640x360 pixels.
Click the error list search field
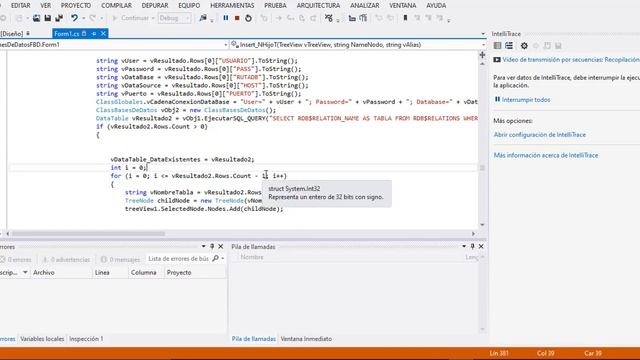pyautogui.click(x=178, y=259)
